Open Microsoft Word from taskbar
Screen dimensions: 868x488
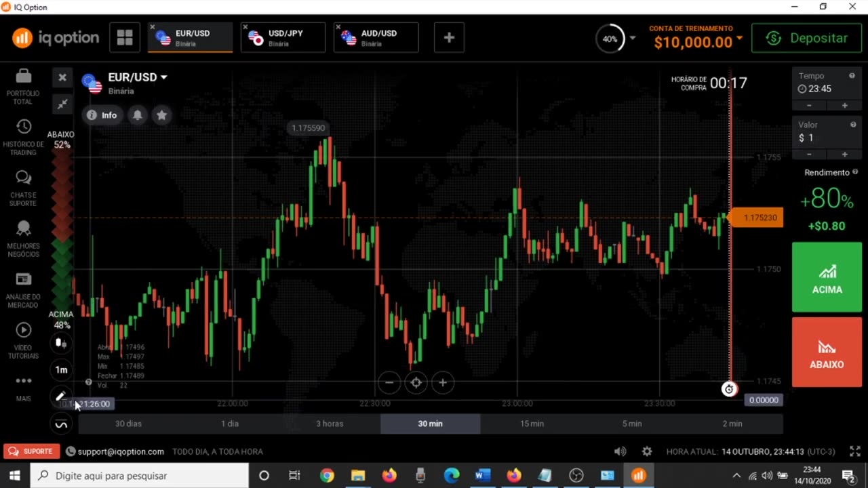coord(483,476)
